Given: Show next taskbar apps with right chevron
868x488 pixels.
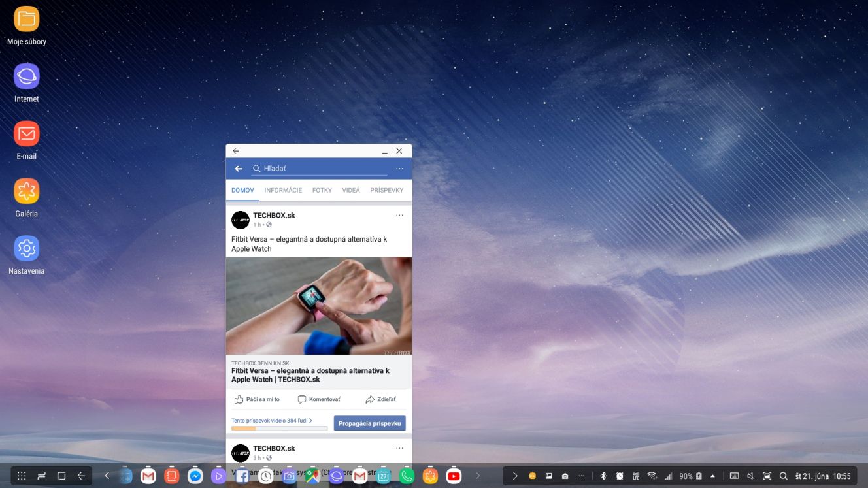Looking at the screenshot, I should (478, 476).
